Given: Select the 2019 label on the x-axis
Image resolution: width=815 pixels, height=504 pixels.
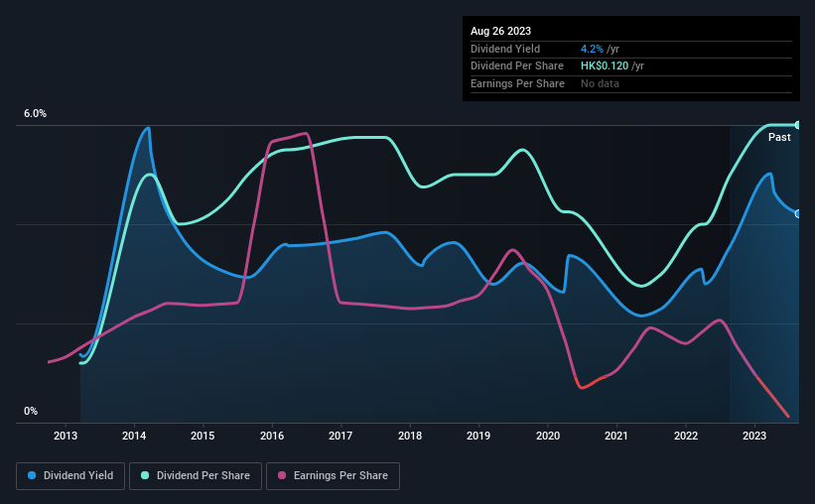Looking at the screenshot, I should point(478,436).
